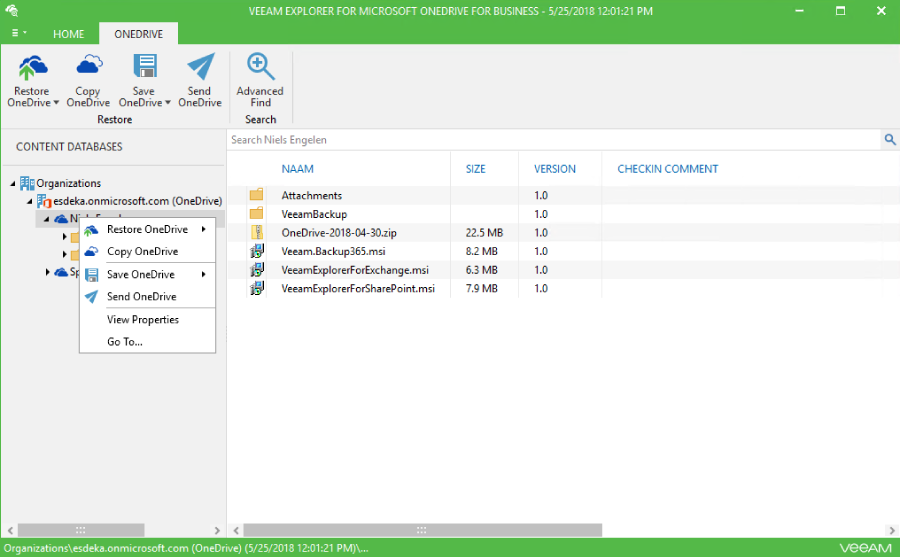The height and width of the screenshot is (557, 900).
Task: Select the Attachments folder name
Action: (312, 195)
